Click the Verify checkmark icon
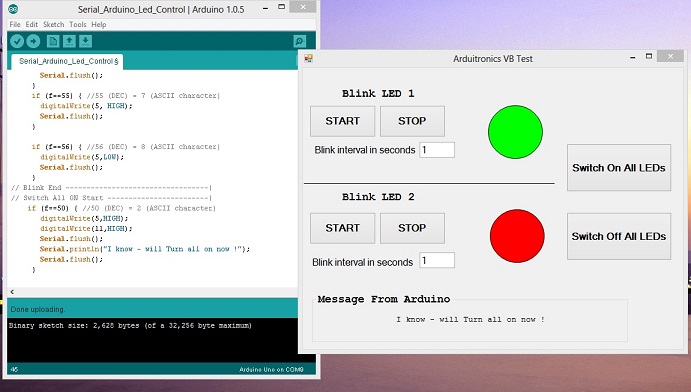This screenshot has height=392, width=691. point(17,41)
